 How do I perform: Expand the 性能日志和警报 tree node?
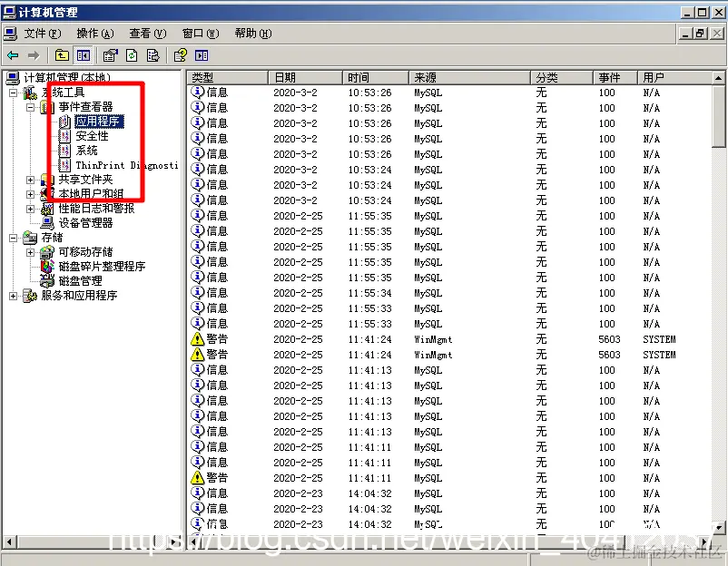click(31, 209)
